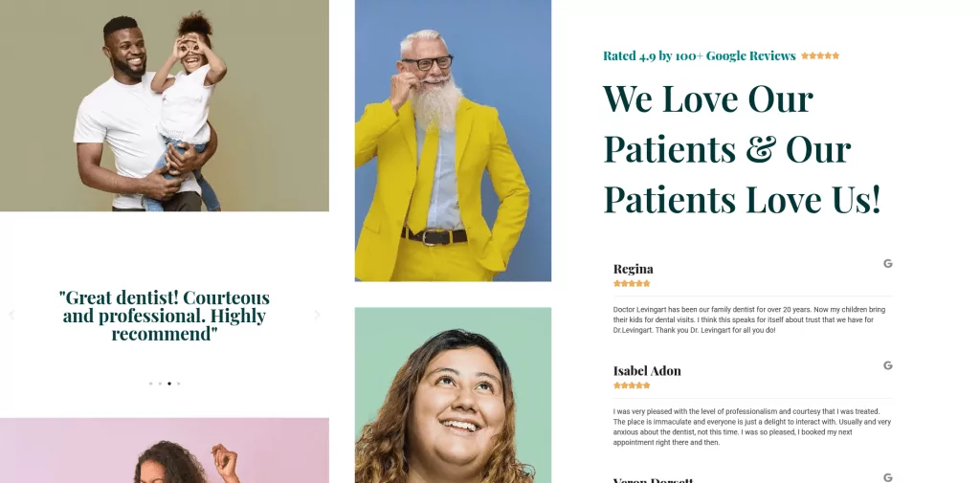This screenshot has width=980, height=483.
Task: Click reviewer name Regina
Action: pos(634,270)
